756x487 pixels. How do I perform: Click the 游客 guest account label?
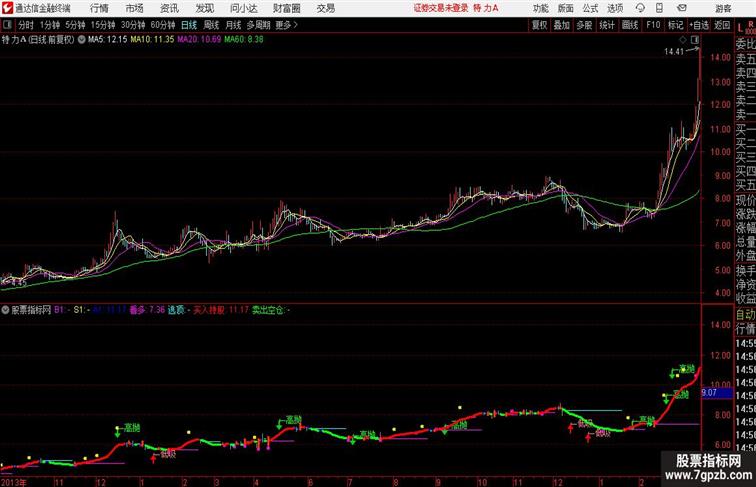[723, 8]
